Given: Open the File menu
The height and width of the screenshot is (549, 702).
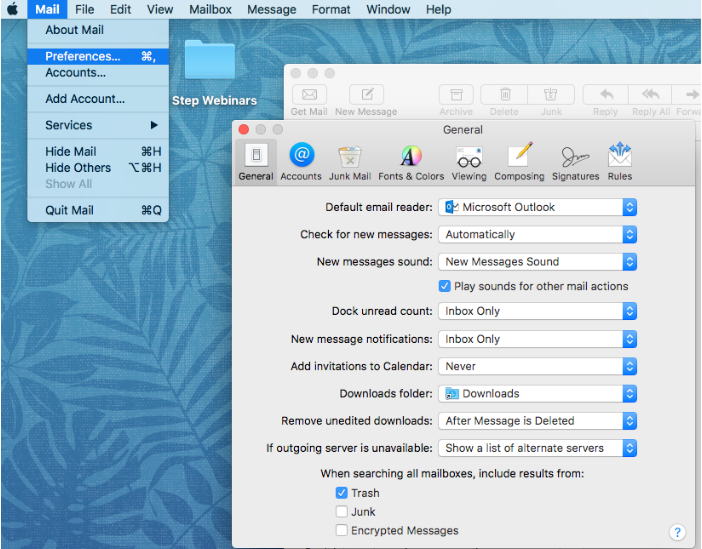Looking at the screenshot, I should click(84, 9).
